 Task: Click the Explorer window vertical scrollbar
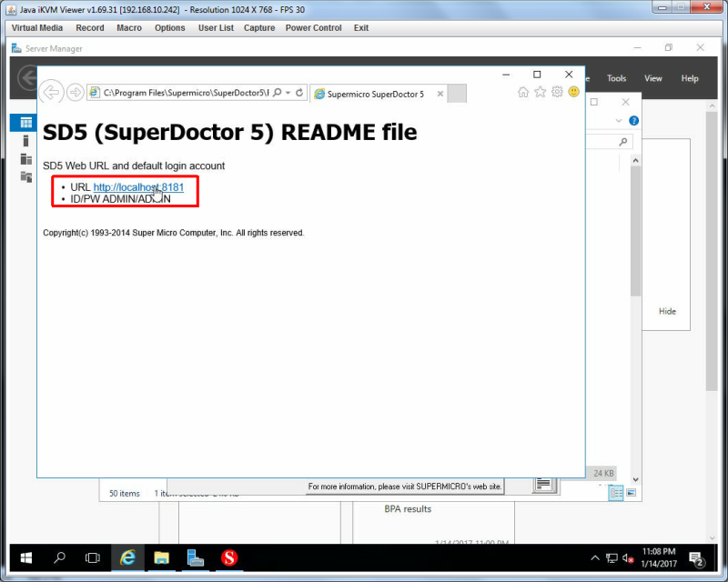pyautogui.click(x=635, y=231)
